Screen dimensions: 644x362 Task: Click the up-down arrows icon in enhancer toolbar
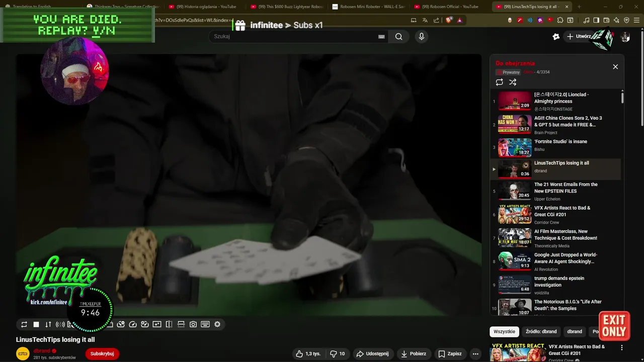48,324
